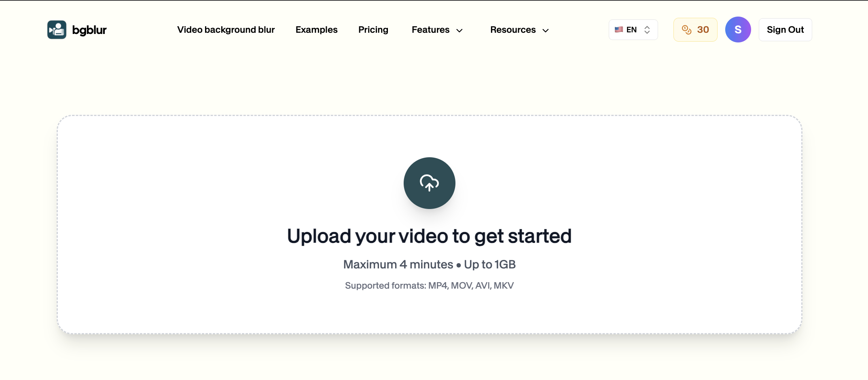Click the bgblur wordmark text
Image resolution: width=868 pixels, height=380 pixels.
tap(89, 30)
